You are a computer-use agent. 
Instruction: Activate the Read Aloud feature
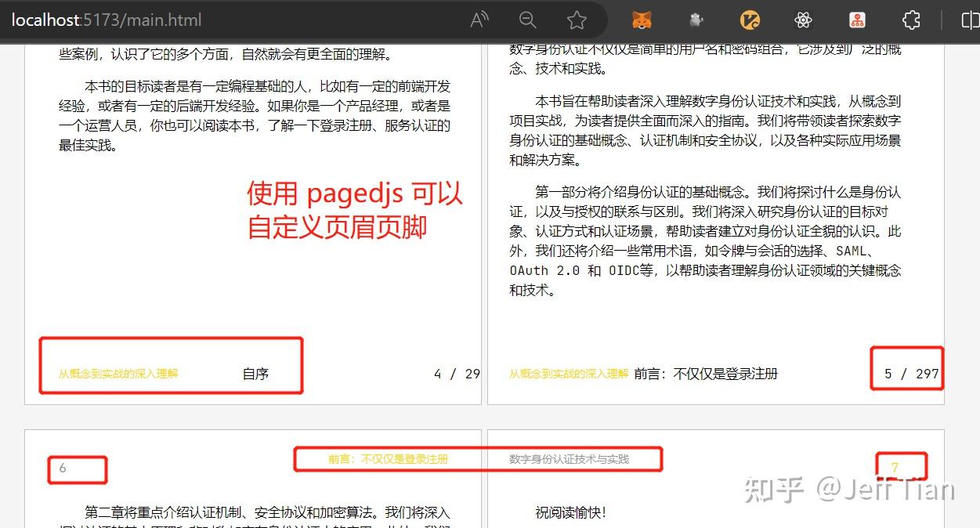[x=479, y=20]
